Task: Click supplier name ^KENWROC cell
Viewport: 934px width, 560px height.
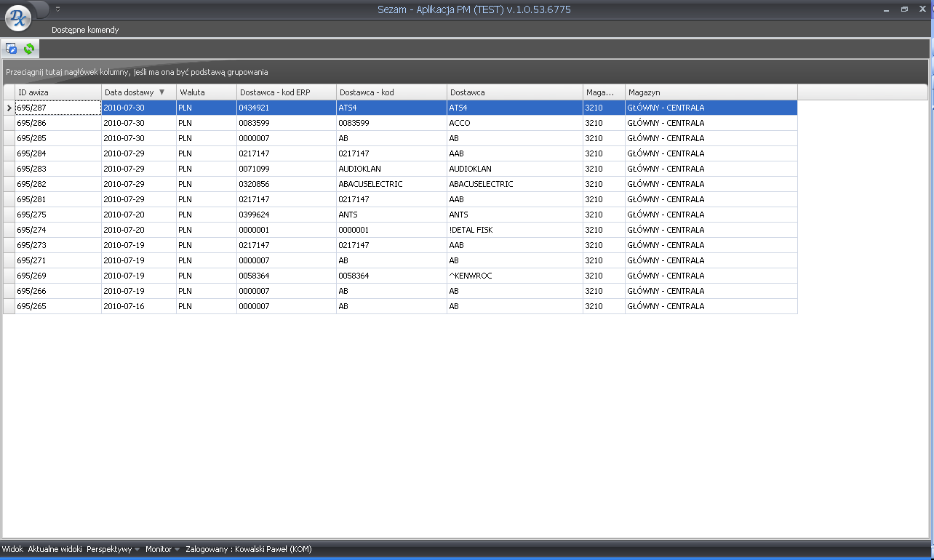Action: pos(515,276)
